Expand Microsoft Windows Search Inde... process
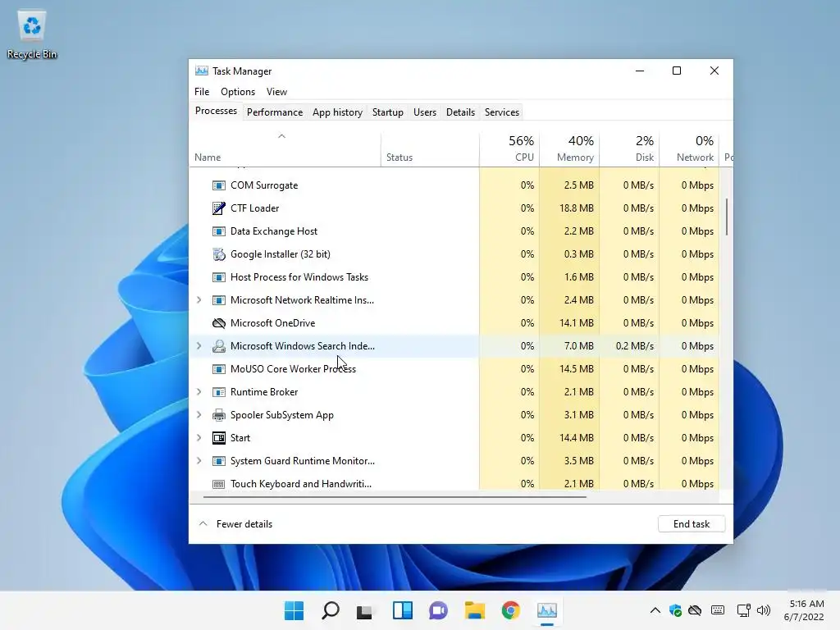 click(199, 346)
